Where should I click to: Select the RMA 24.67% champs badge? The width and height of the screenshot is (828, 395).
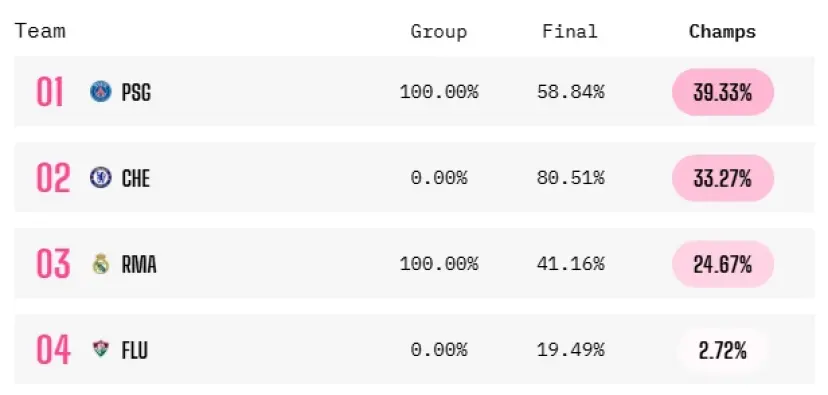[x=723, y=264]
